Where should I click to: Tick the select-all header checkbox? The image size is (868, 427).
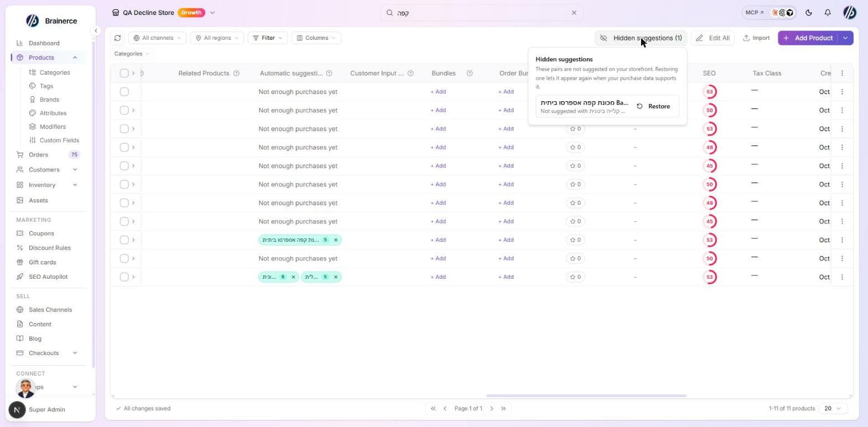pos(124,73)
